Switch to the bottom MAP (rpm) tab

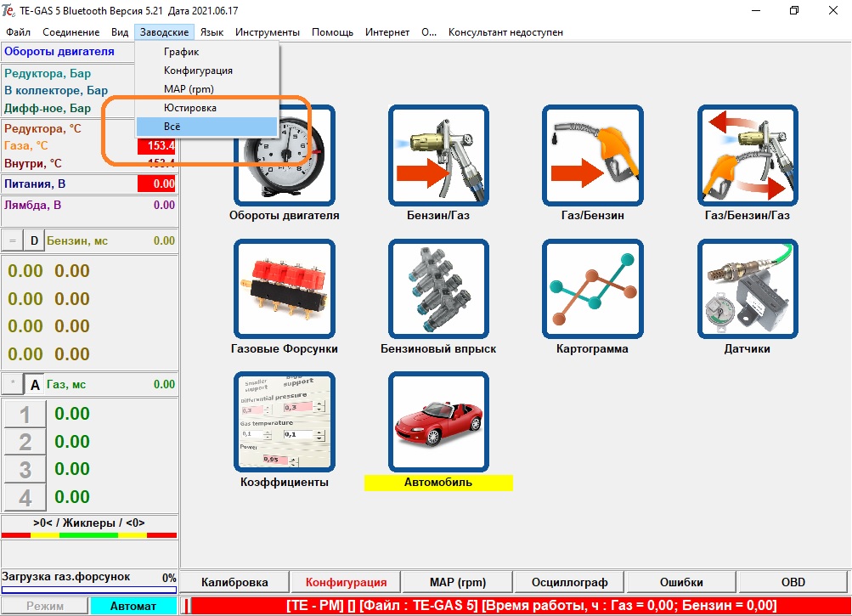coord(458,582)
